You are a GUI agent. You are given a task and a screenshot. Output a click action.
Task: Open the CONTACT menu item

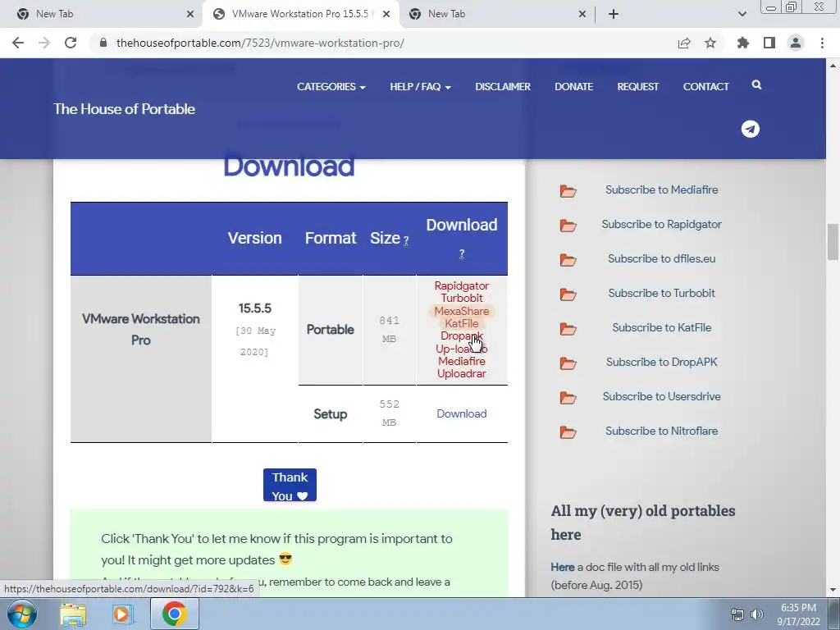(705, 86)
